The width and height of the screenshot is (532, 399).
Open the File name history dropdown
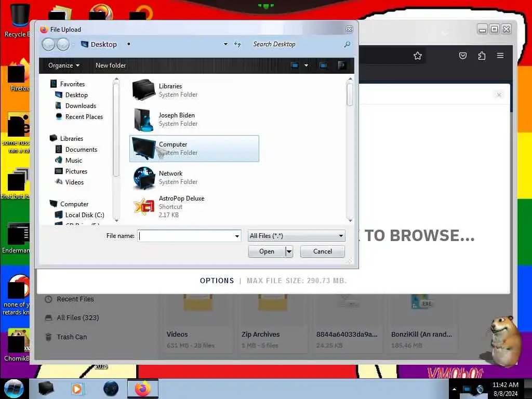[237, 236]
